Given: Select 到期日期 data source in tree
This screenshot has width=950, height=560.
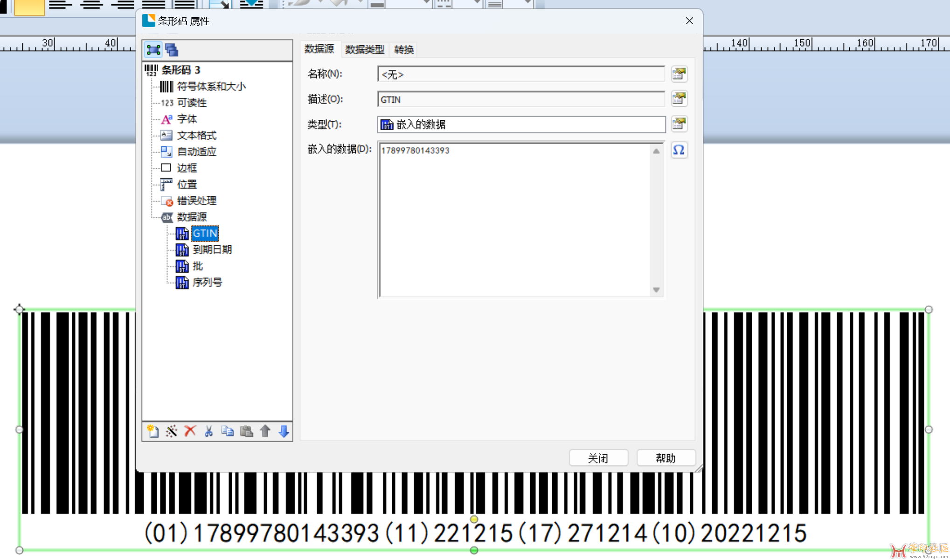Looking at the screenshot, I should click(212, 250).
